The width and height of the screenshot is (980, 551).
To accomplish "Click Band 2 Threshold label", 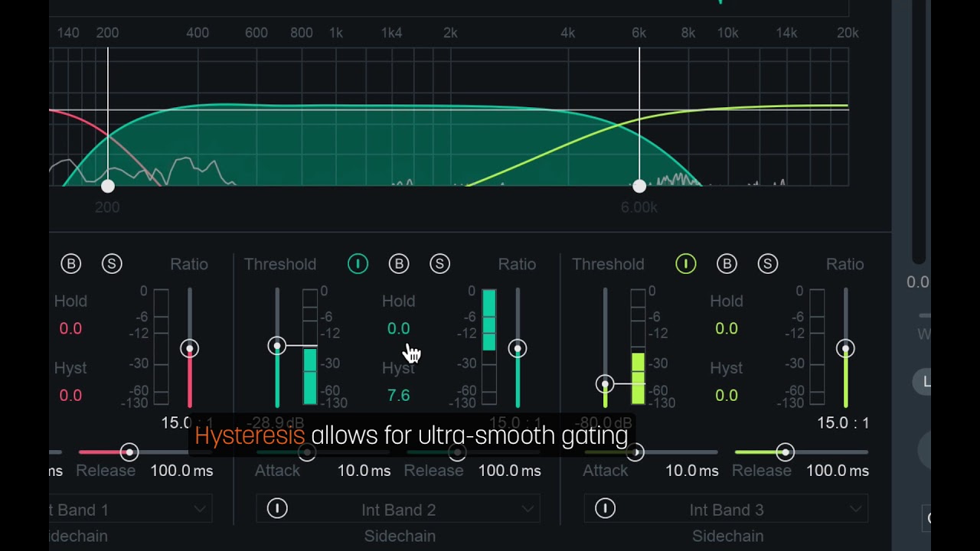I will (280, 264).
